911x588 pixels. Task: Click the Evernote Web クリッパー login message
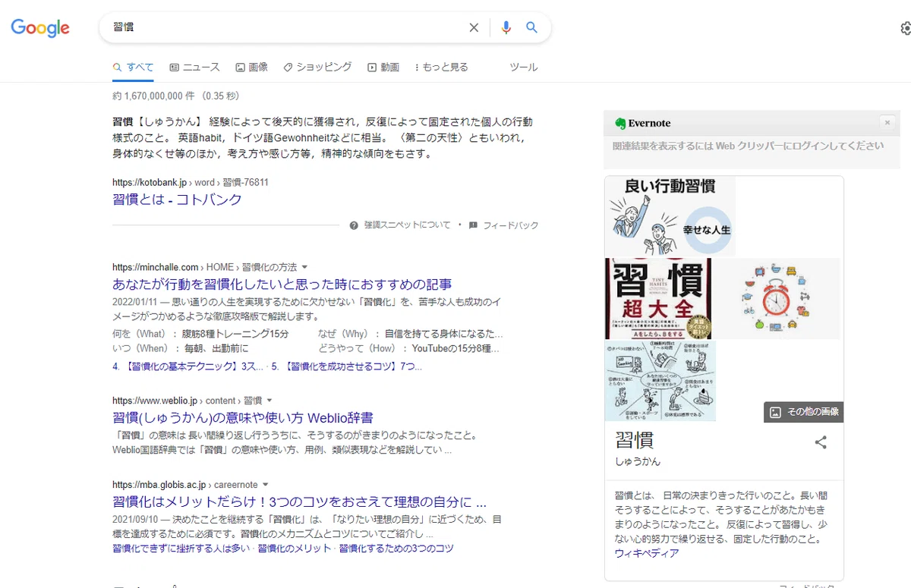coord(748,146)
